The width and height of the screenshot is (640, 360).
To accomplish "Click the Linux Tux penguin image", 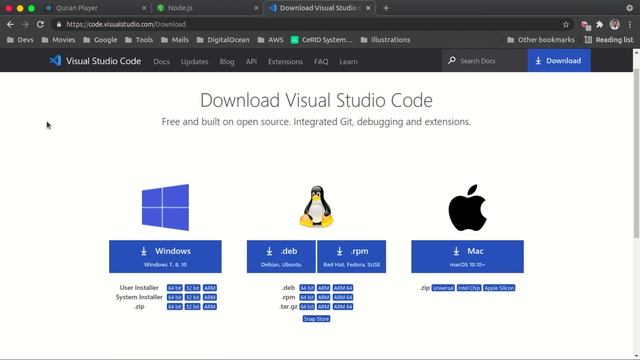I will [316, 206].
